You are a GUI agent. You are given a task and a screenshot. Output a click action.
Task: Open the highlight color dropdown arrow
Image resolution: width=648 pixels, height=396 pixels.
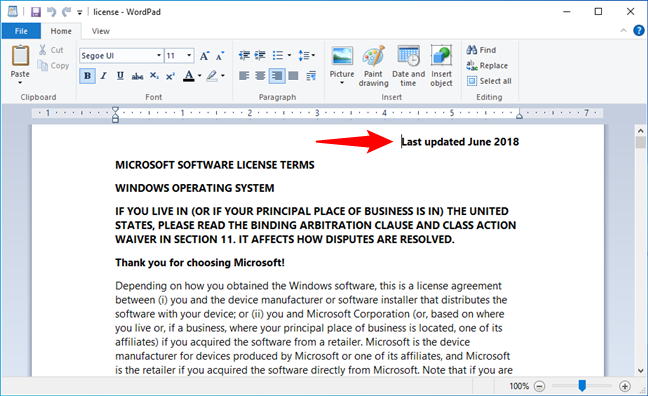pyautogui.click(x=223, y=76)
